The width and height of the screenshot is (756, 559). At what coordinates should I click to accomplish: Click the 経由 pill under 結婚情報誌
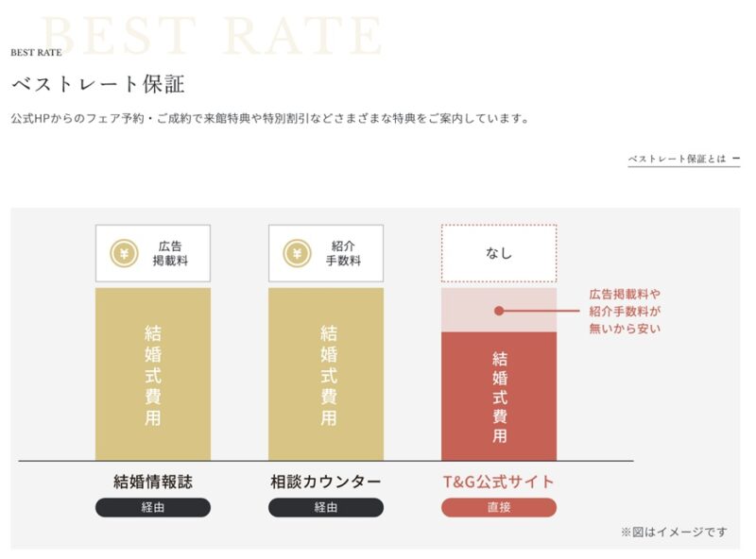(153, 507)
